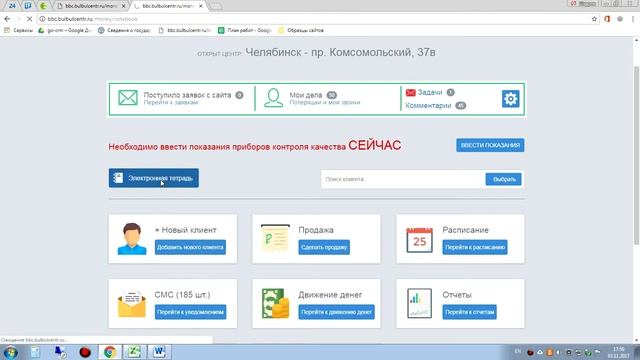Click the receipt icon on Продажа card
Screen dimensions: 640x360
point(275,238)
